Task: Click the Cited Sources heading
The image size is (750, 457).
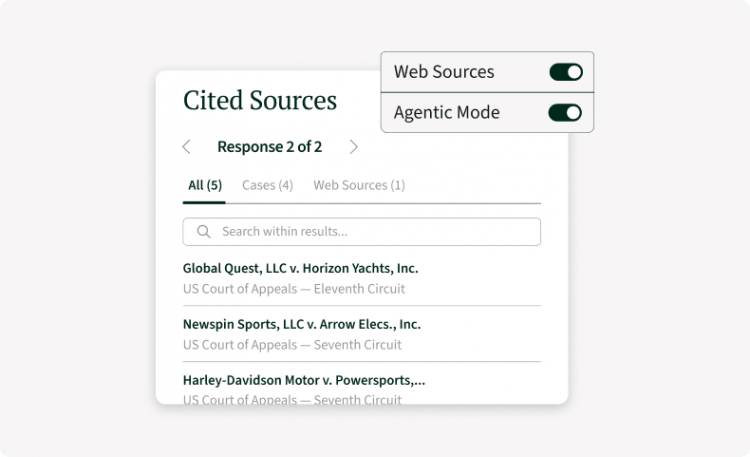Action: click(260, 100)
